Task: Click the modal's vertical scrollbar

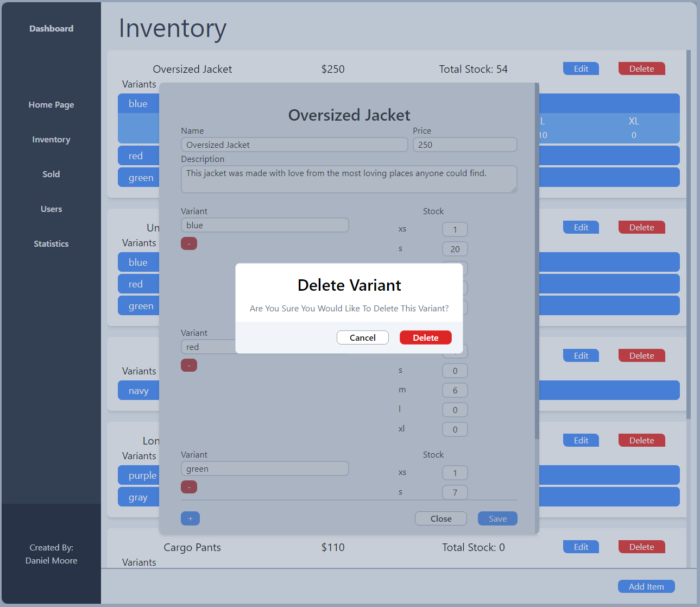Action: point(537,261)
